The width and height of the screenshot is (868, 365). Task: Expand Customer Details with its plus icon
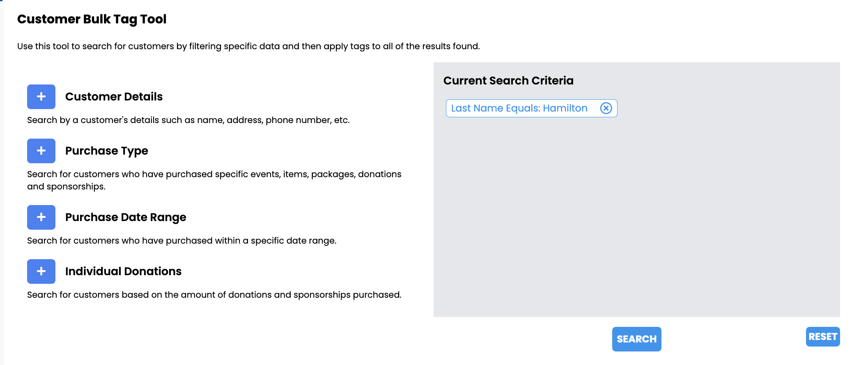tap(41, 97)
